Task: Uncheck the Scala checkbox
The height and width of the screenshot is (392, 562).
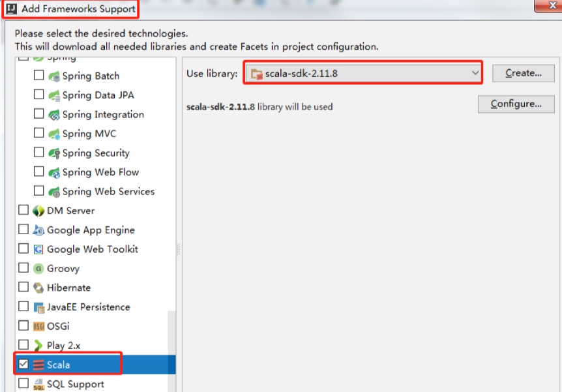Action: [23, 364]
